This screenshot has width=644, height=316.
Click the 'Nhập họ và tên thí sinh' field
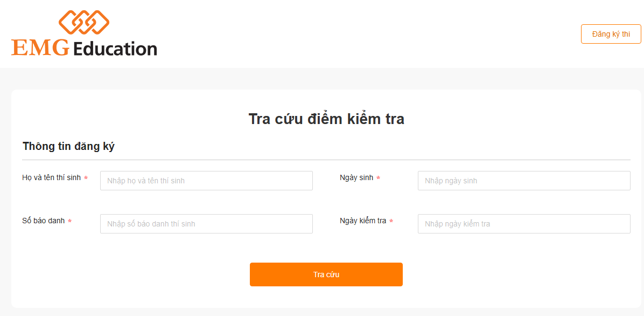(206, 180)
